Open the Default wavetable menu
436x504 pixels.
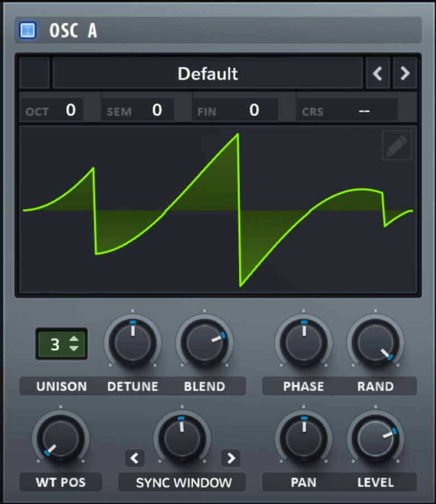pyautogui.click(x=207, y=73)
